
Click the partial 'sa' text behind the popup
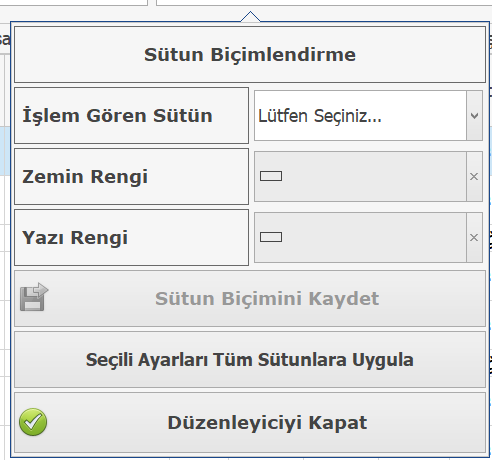tap(5, 39)
